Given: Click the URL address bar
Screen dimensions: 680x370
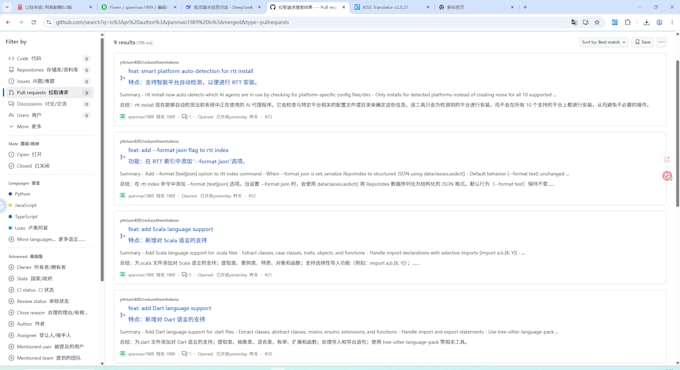Looking at the screenshot, I should [x=304, y=22].
